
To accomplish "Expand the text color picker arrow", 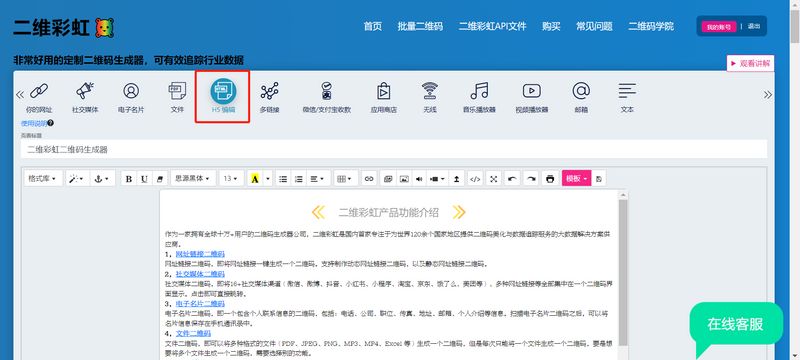I will tap(268, 178).
